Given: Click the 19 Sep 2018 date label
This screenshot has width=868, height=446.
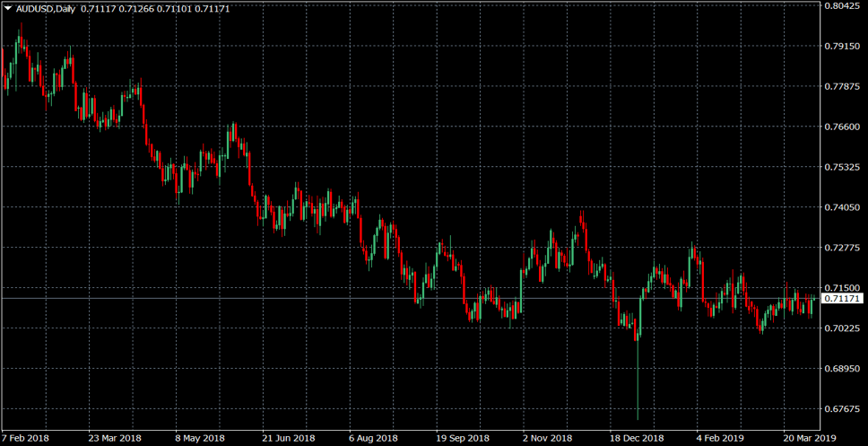Looking at the screenshot, I should (463, 438).
